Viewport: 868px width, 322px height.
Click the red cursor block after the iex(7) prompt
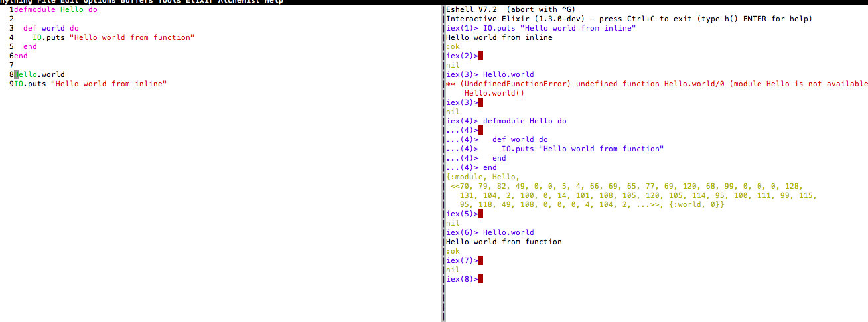click(480, 260)
